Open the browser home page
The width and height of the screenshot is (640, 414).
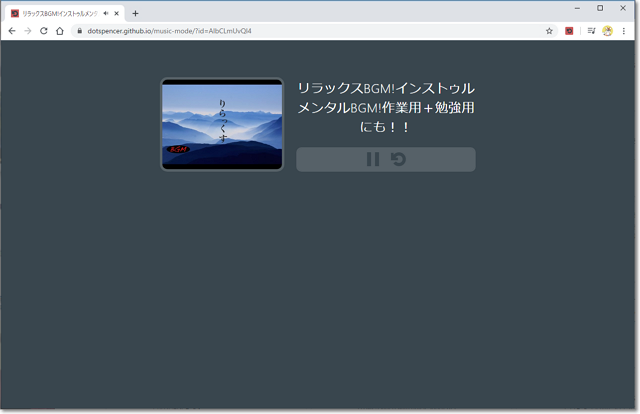[60, 31]
